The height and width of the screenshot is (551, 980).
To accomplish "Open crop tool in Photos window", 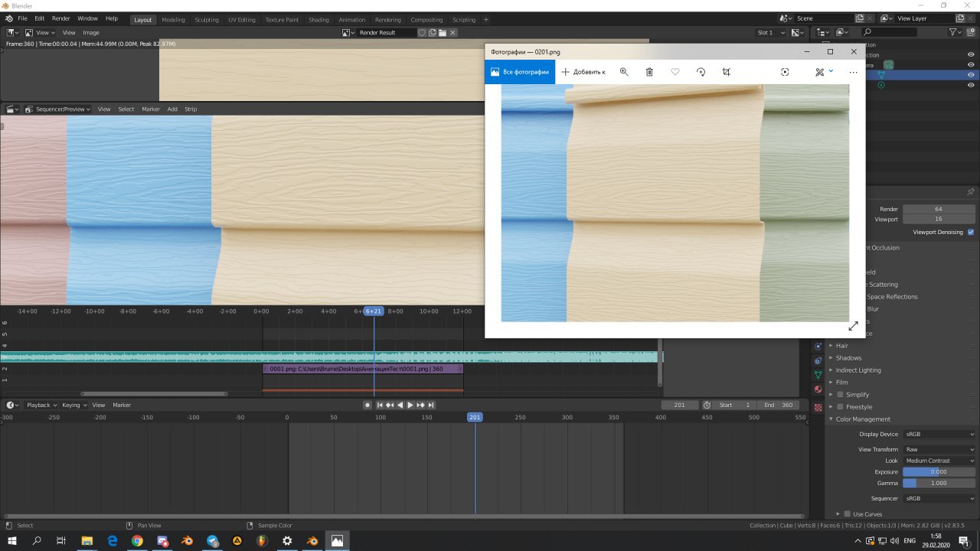I will coord(727,72).
